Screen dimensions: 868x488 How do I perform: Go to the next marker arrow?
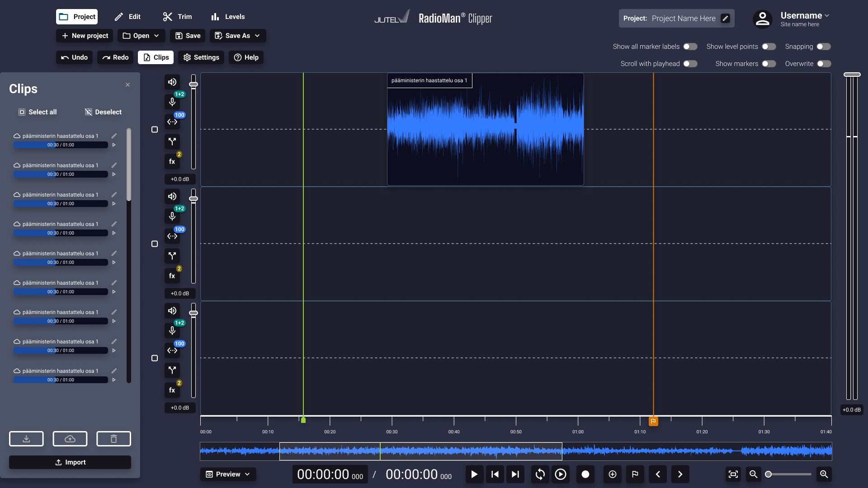(x=680, y=474)
